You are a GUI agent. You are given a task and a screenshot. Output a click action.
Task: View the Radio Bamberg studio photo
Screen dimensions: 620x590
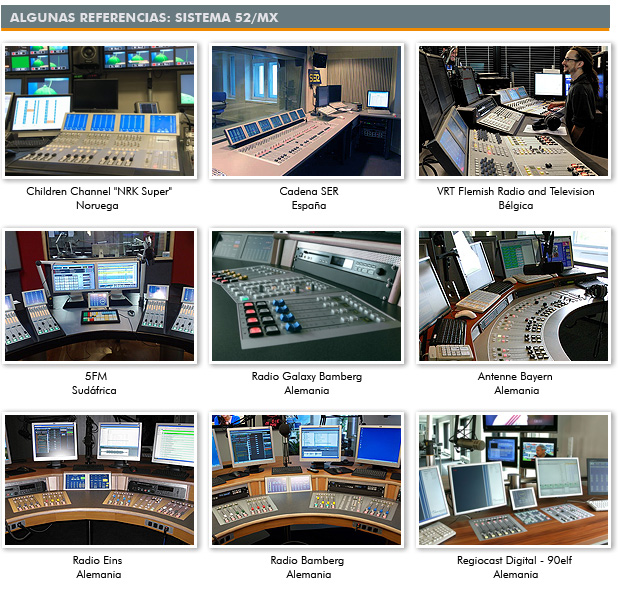click(x=307, y=480)
